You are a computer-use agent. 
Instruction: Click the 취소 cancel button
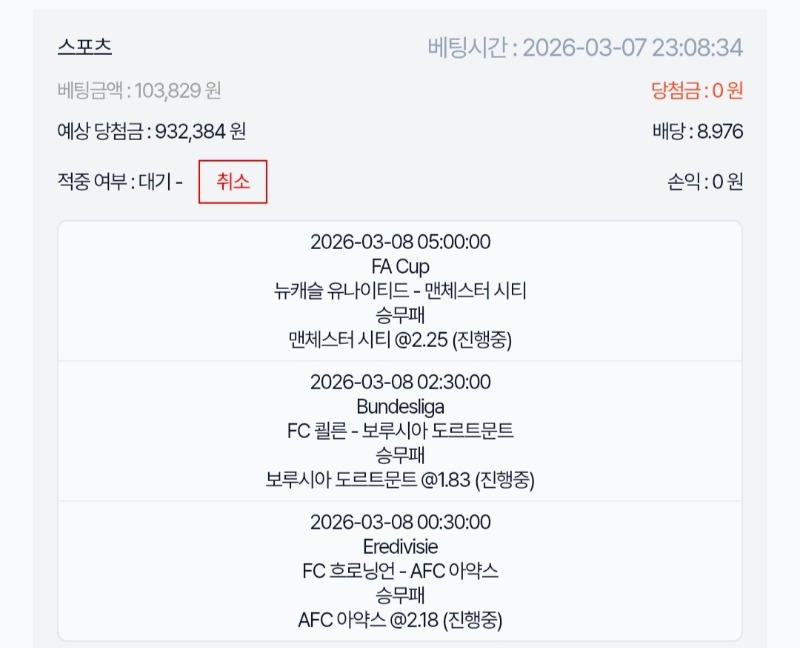[232, 182]
